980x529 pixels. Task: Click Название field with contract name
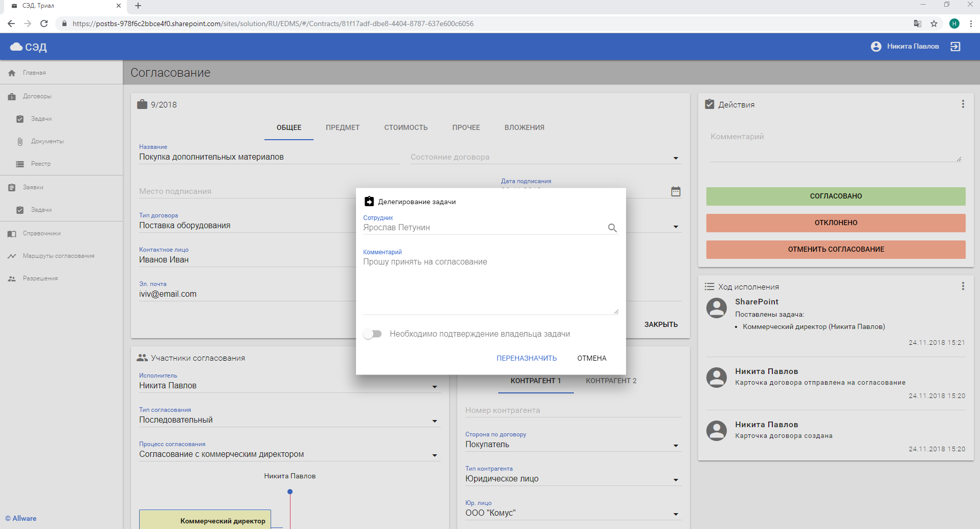click(x=270, y=157)
